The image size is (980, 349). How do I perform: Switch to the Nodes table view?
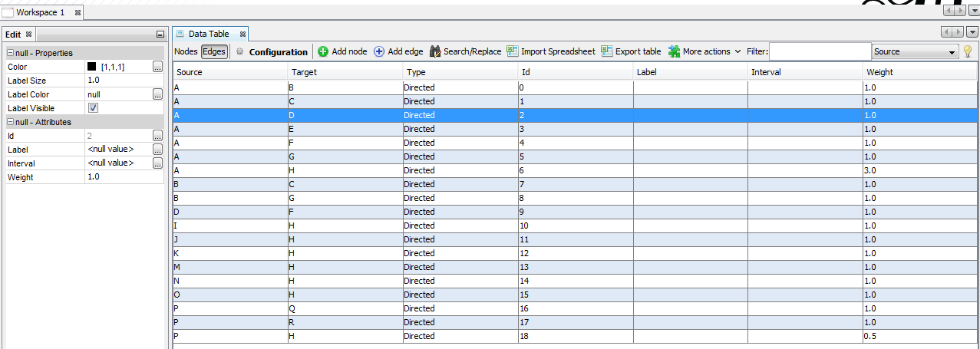[186, 51]
